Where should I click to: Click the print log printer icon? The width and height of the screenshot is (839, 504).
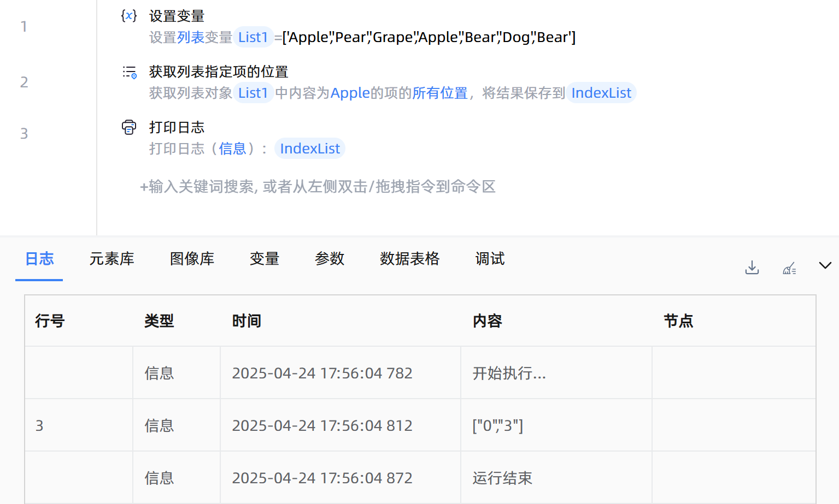(x=129, y=128)
